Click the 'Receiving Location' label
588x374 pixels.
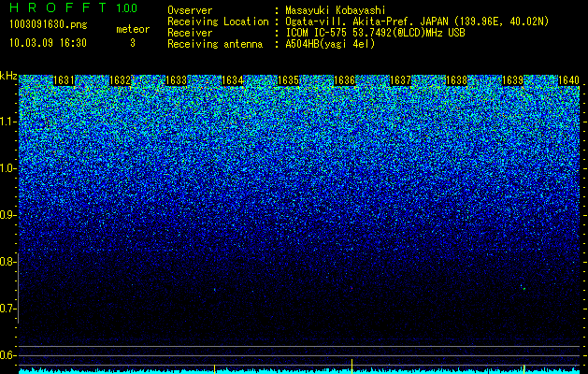[x=218, y=22]
